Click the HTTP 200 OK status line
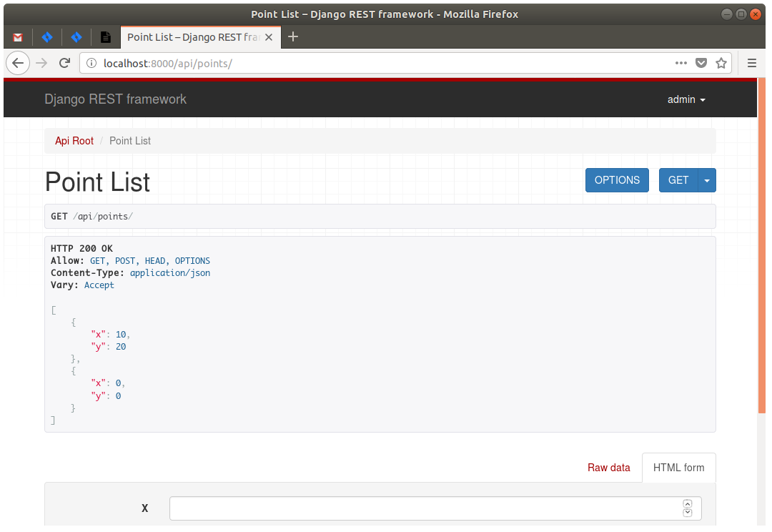 pos(81,248)
